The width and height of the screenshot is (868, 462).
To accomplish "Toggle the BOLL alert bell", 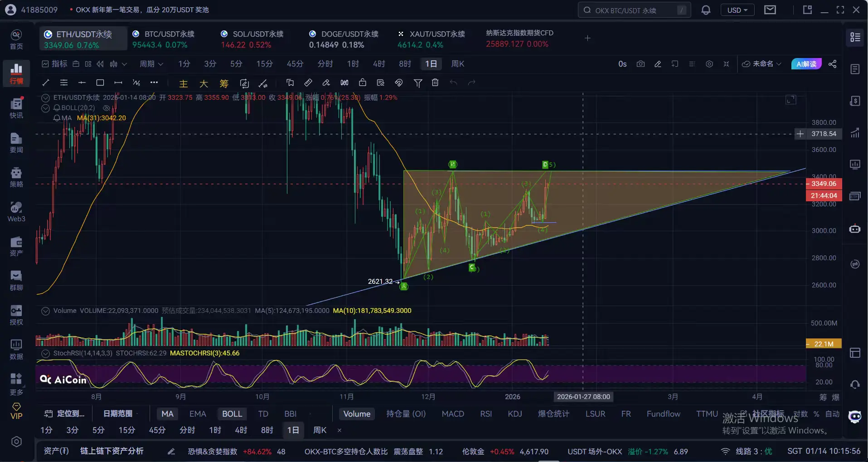I will pyautogui.click(x=57, y=108).
